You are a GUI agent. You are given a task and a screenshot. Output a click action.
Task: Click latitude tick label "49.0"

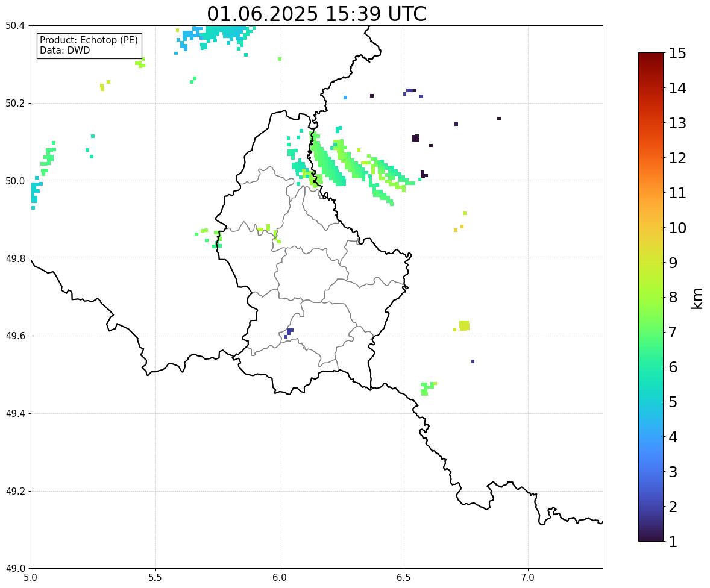[x=15, y=569]
